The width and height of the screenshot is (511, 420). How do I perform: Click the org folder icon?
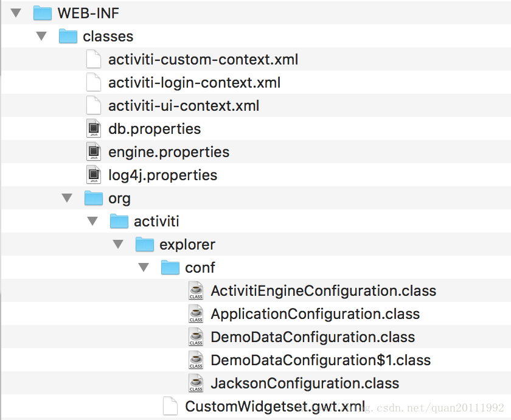click(94, 198)
